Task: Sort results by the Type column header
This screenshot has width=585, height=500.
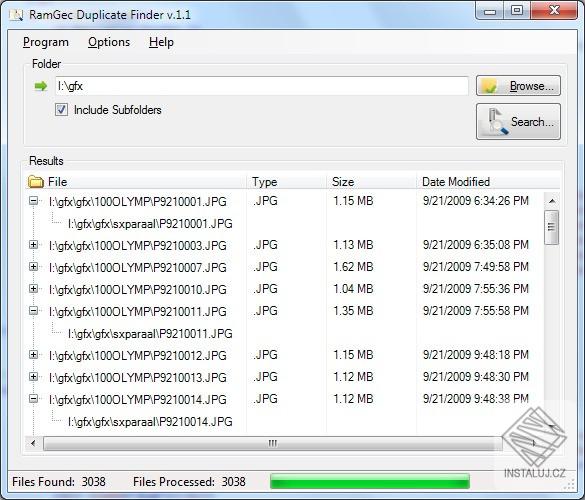Action: pos(287,182)
